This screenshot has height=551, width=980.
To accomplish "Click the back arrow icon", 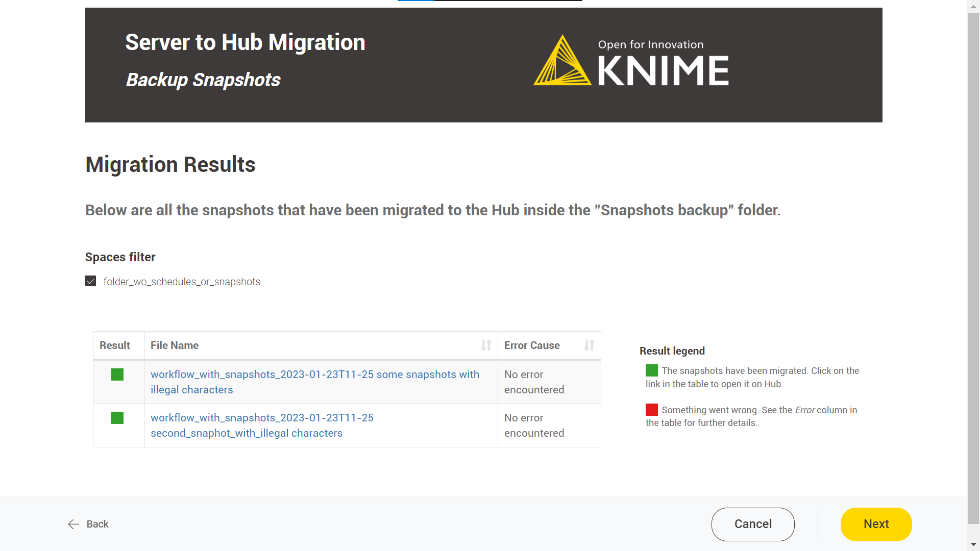I will pyautogui.click(x=73, y=524).
